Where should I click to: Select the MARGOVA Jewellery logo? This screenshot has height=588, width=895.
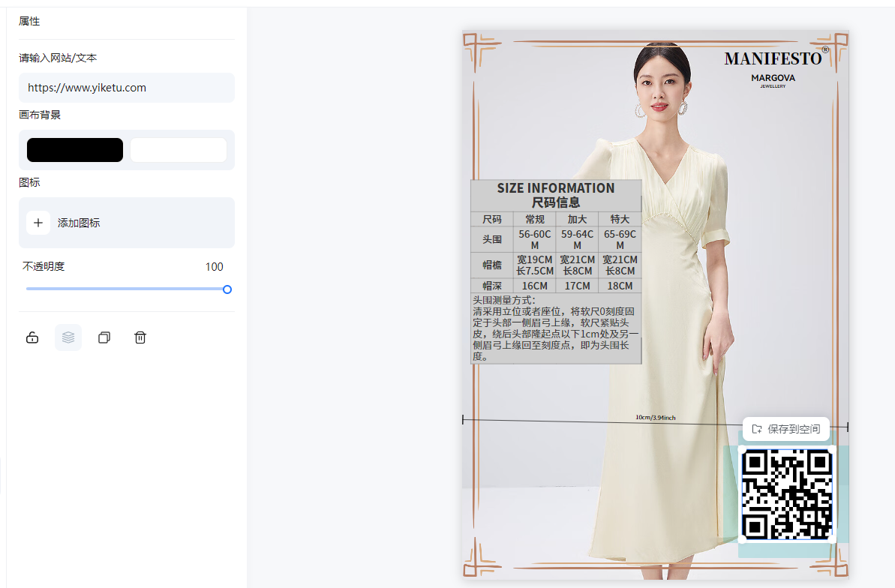(x=773, y=80)
